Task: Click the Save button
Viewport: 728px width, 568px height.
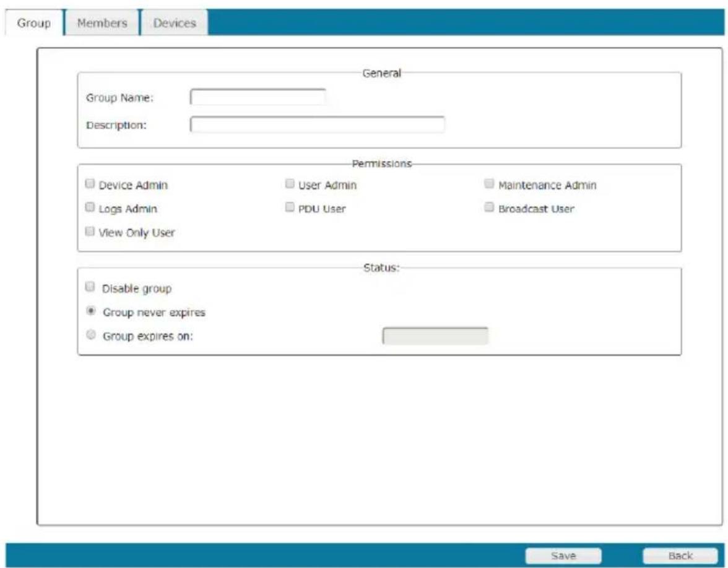Action: coord(563,556)
